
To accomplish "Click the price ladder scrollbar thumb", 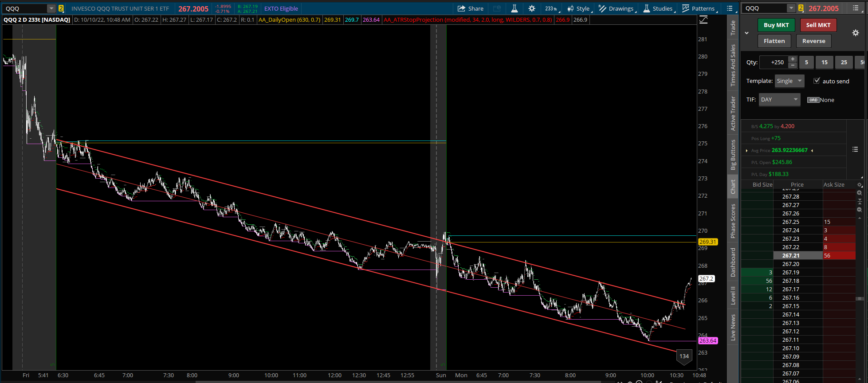I will coord(860,298).
